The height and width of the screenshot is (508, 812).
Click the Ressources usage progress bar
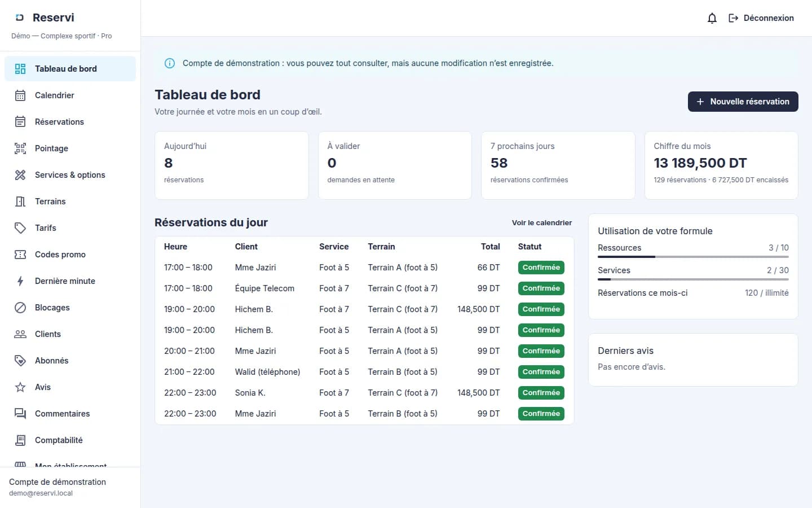tap(693, 257)
